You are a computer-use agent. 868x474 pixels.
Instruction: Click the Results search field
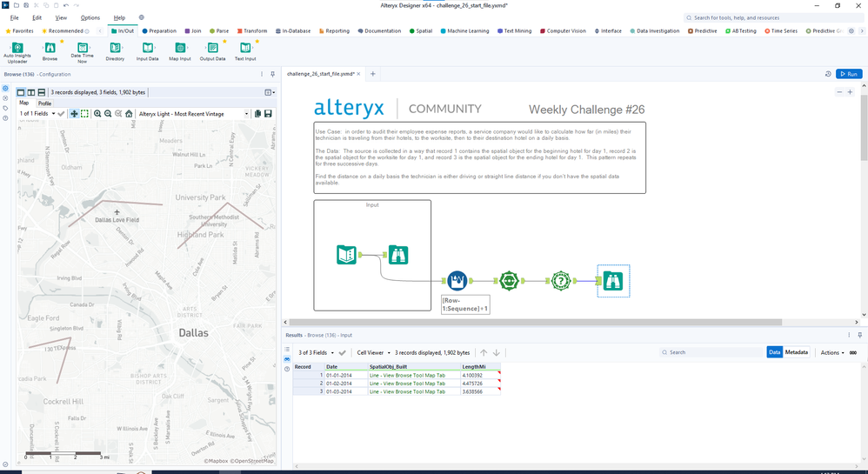tap(711, 352)
